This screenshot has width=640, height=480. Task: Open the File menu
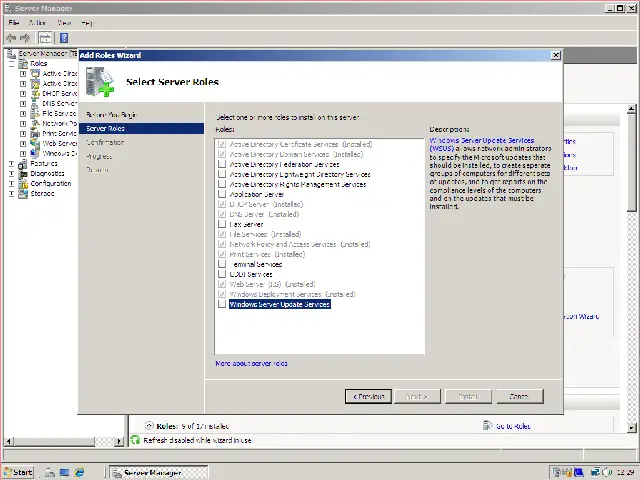pyautogui.click(x=14, y=23)
